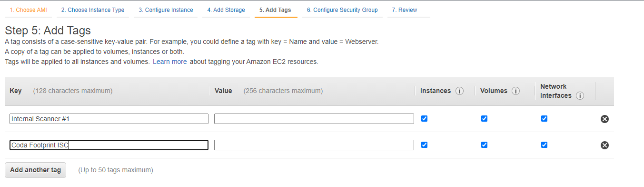Focus Value field for Internal Scanner #1
This screenshot has width=644, height=187.
click(x=314, y=119)
